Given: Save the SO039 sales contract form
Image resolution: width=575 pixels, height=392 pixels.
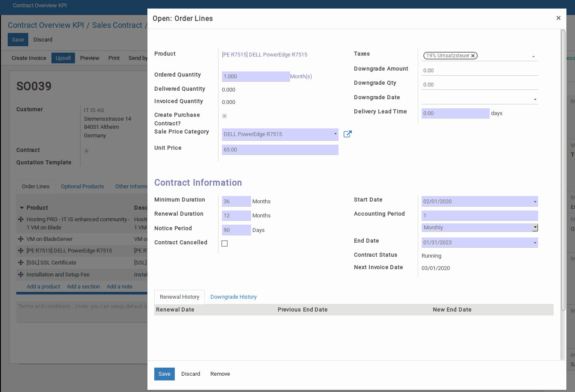Looking at the screenshot, I should [x=18, y=40].
